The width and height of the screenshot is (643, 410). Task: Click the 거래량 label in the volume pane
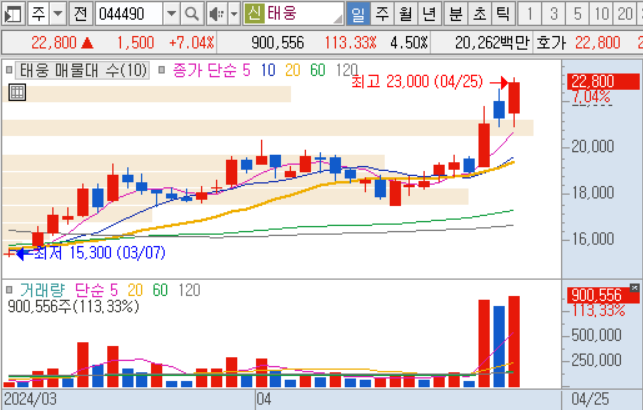(42, 290)
